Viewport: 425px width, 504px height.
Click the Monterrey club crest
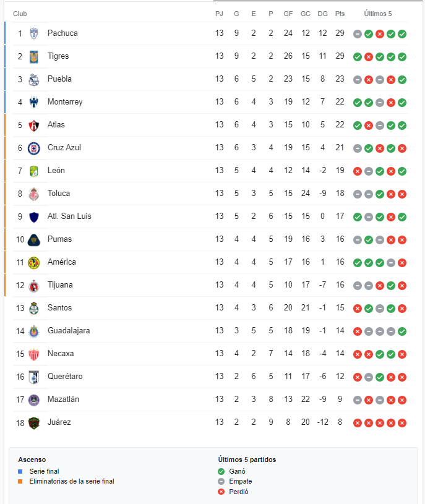coord(33,102)
